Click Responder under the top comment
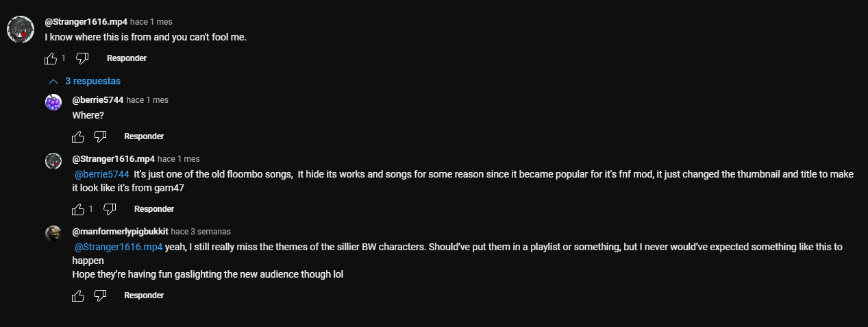The width and height of the screenshot is (868, 327). (x=127, y=58)
